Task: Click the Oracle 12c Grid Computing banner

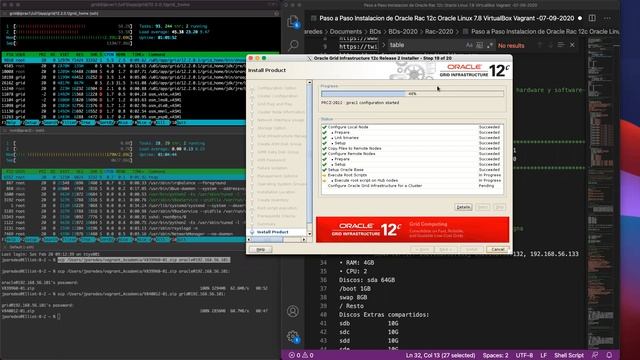Action: [x=412, y=230]
